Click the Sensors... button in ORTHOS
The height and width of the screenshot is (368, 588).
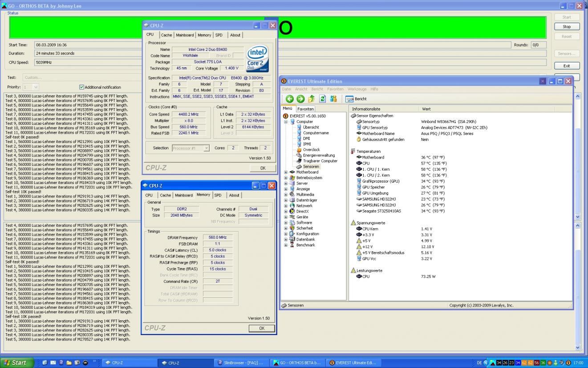coord(567,53)
